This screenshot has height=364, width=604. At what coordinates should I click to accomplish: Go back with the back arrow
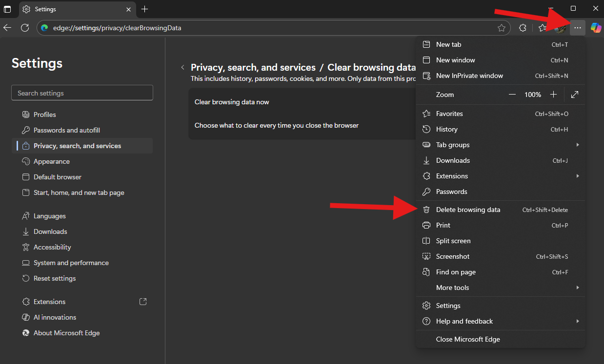click(x=7, y=28)
